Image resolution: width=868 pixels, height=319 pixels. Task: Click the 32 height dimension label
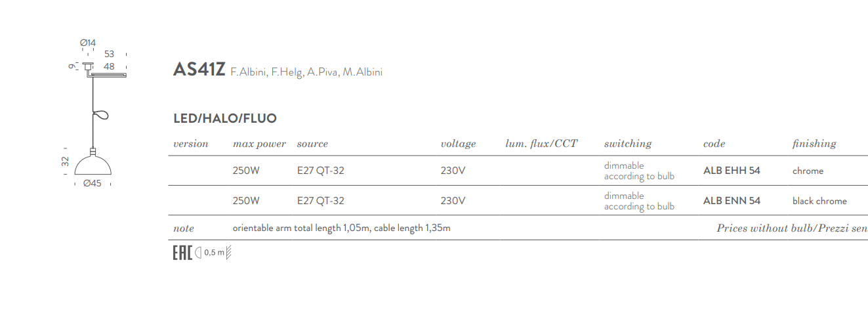pos(66,161)
